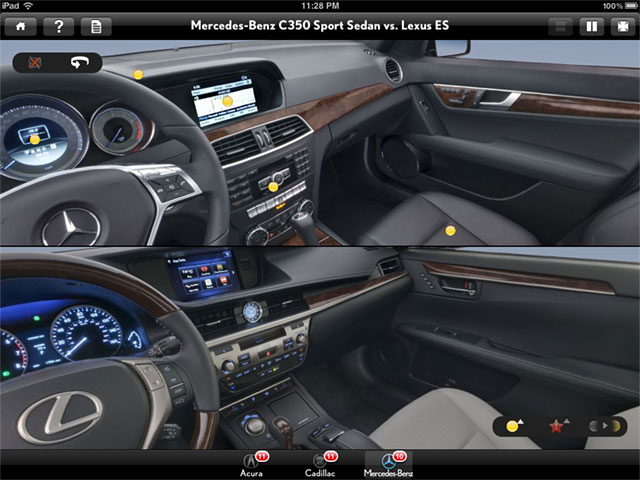Tap the curved return arrow icon
Image resolution: width=640 pixels, height=480 pixels.
[x=78, y=62]
